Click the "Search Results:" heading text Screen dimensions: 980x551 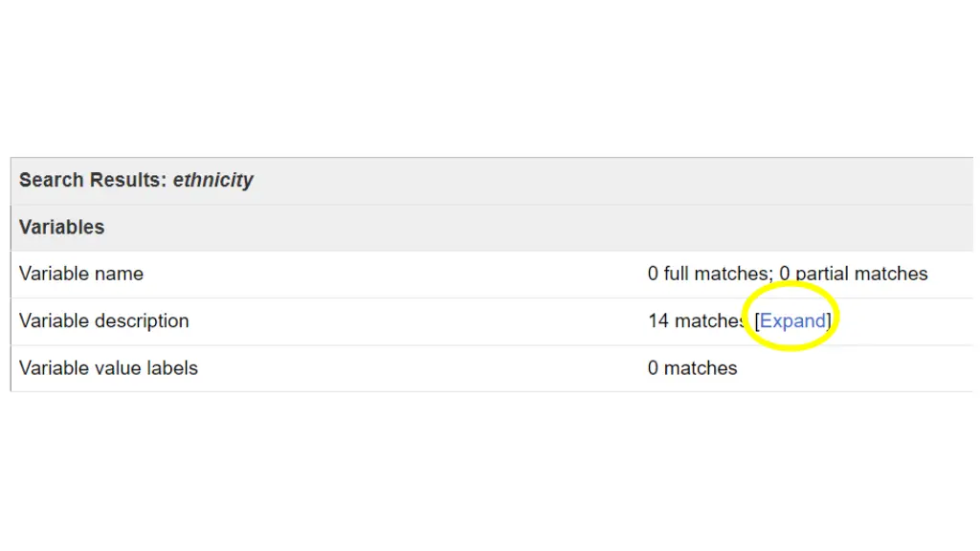coord(93,180)
